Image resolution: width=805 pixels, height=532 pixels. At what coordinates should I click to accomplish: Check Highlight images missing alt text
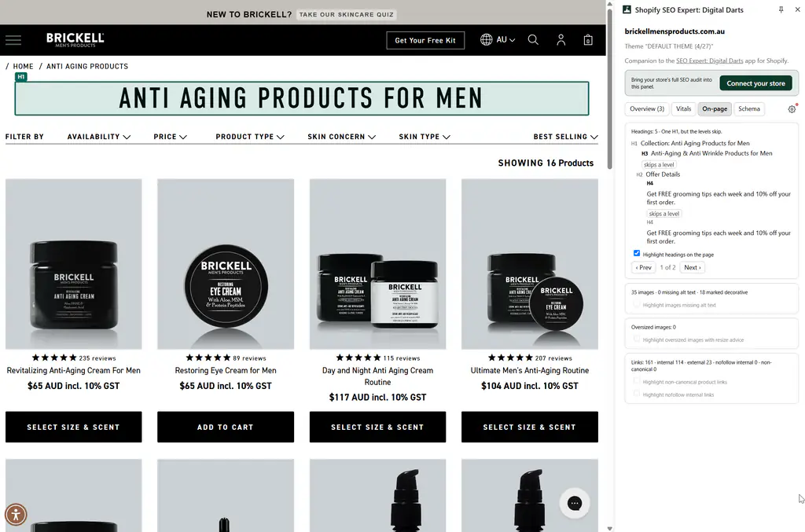point(637,304)
